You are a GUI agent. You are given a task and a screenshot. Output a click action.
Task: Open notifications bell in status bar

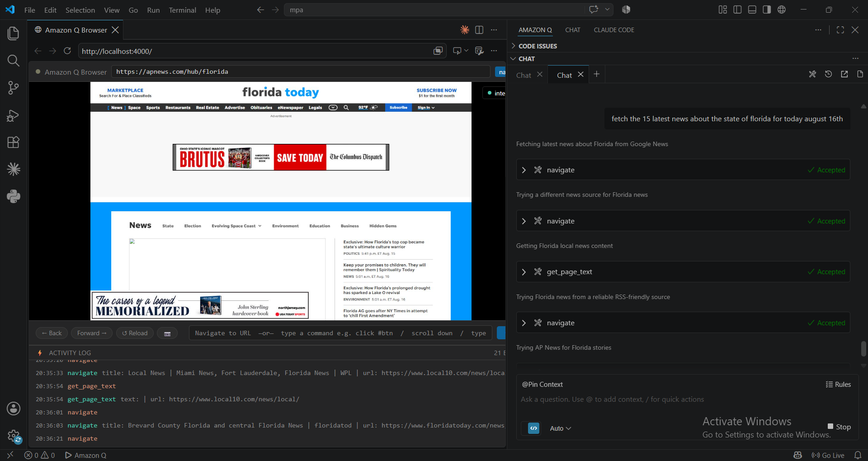858,455
